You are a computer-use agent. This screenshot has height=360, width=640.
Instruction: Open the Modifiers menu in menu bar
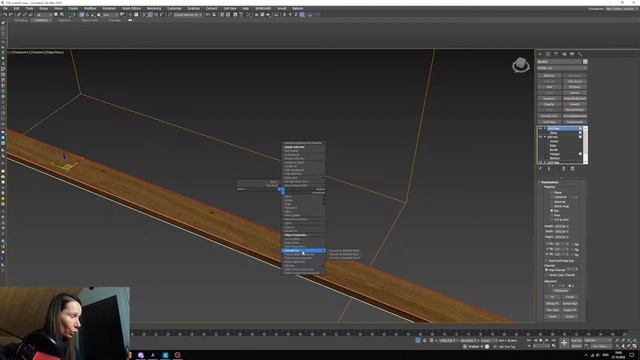(90, 8)
